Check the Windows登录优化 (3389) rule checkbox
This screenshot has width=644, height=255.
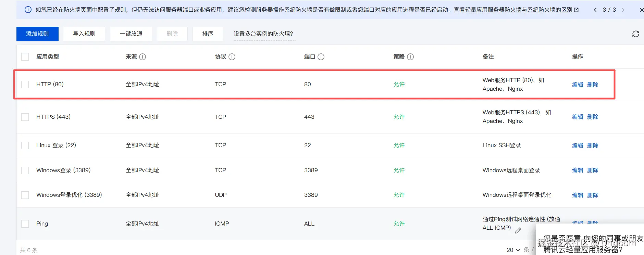click(x=25, y=195)
